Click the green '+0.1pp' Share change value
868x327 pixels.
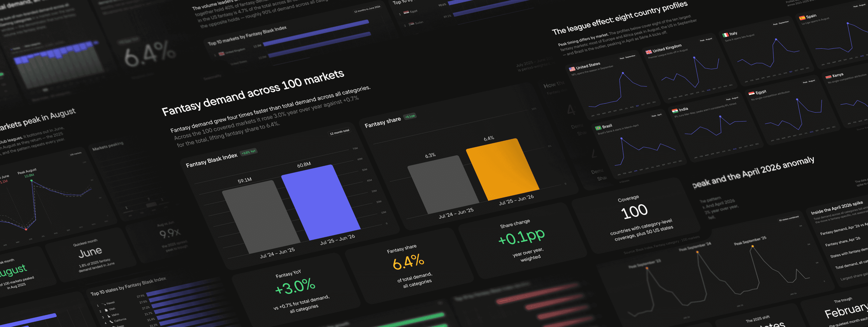click(521, 237)
